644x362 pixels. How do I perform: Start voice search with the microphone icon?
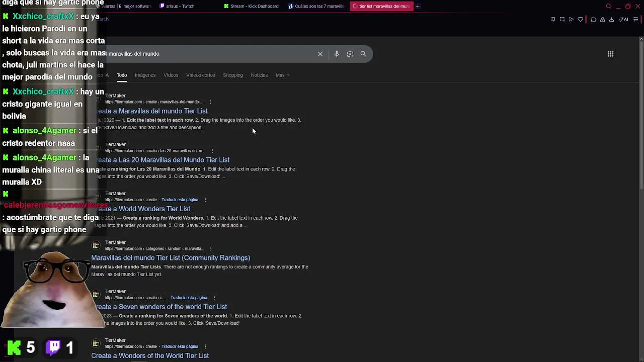(x=337, y=54)
